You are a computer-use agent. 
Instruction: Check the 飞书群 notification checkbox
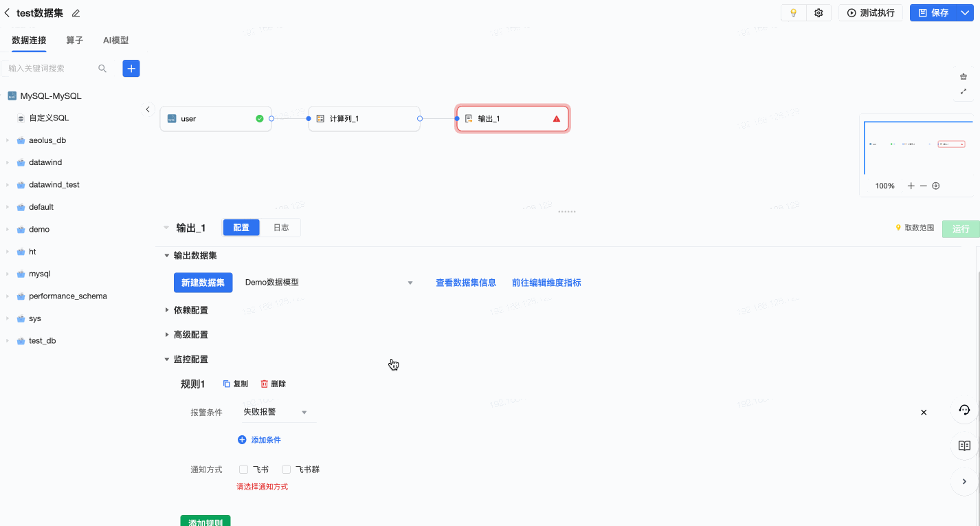[287, 470]
